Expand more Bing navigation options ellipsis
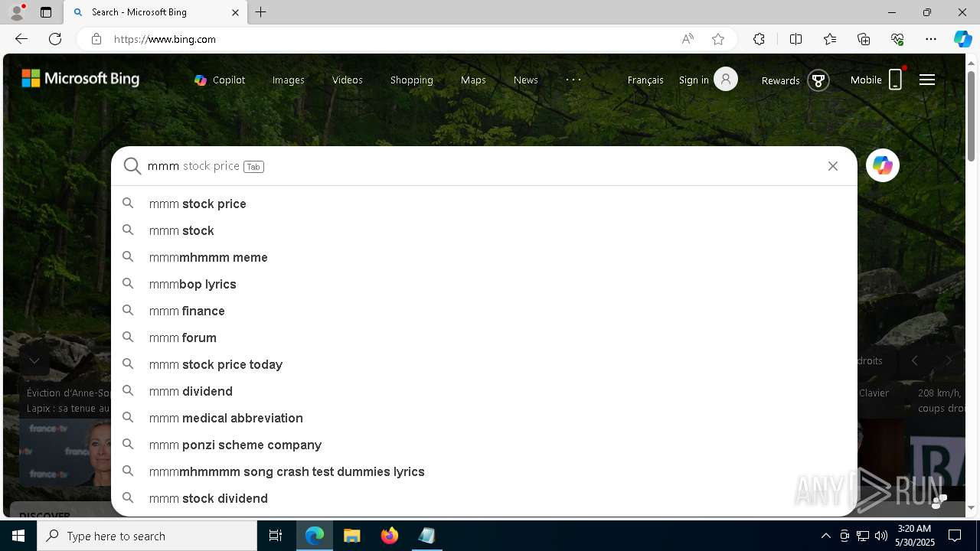 pos(573,80)
